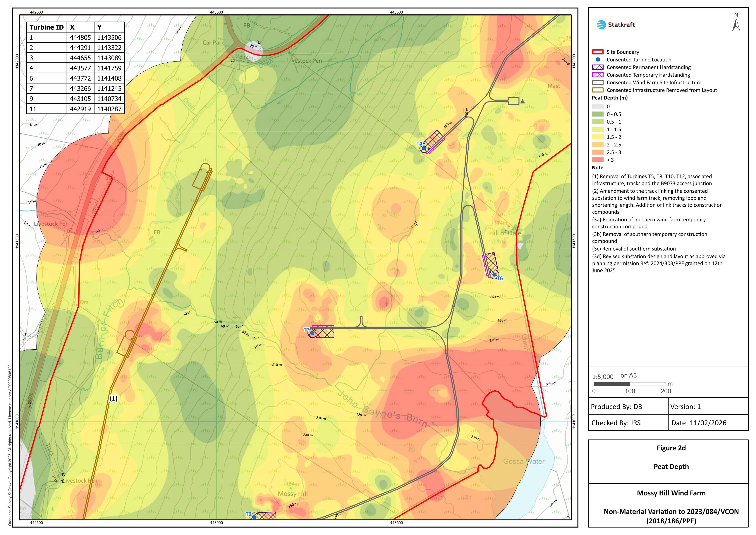
Task: Click Consented Wind Farm Site Infrastructure symbol
Action: 598,82
